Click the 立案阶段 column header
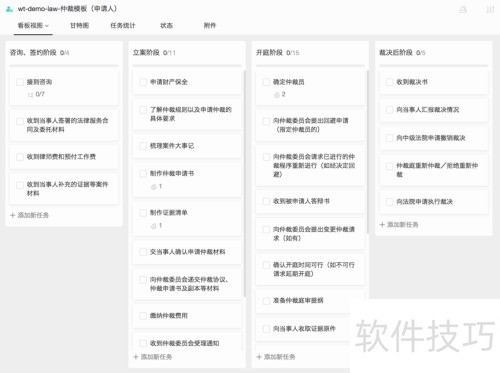This screenshot has height=373, width=500. point(154,53)
